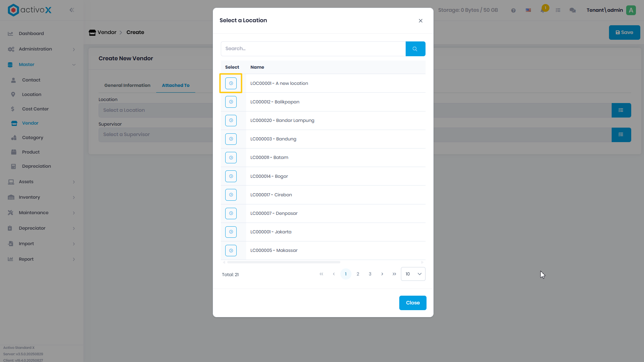Jump to first page double arrow
The height and width of the screenshot is (362, 644).
tap(321, 274)
